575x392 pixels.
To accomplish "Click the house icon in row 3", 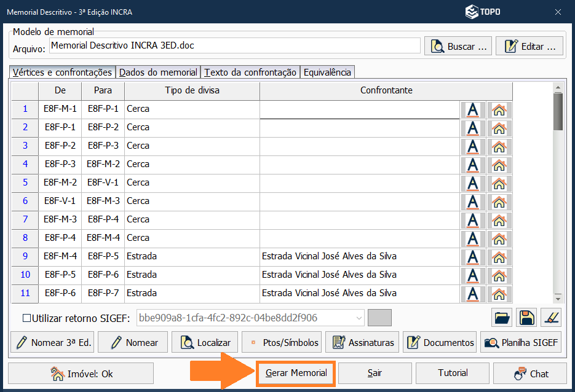I will (499, 147).
